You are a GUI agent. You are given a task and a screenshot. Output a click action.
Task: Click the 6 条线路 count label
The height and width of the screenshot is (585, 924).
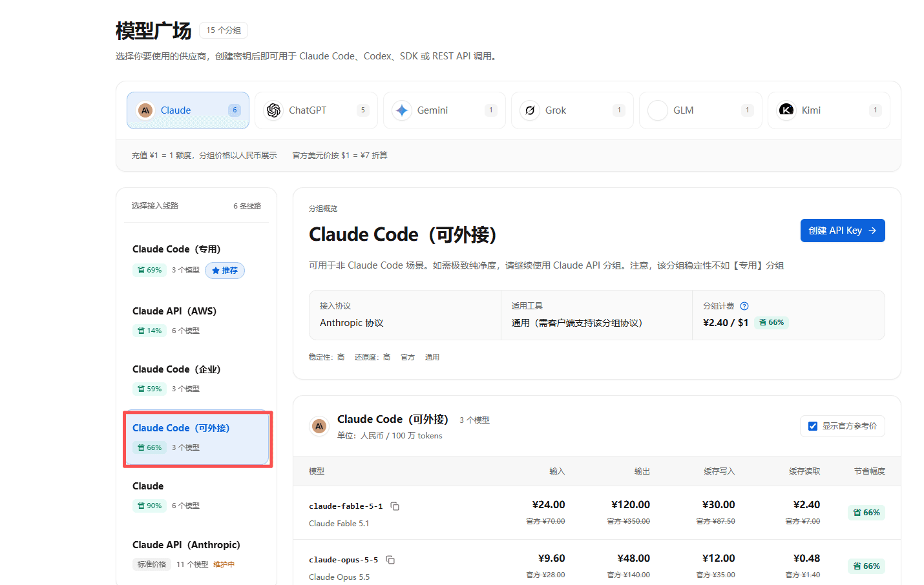247,206
